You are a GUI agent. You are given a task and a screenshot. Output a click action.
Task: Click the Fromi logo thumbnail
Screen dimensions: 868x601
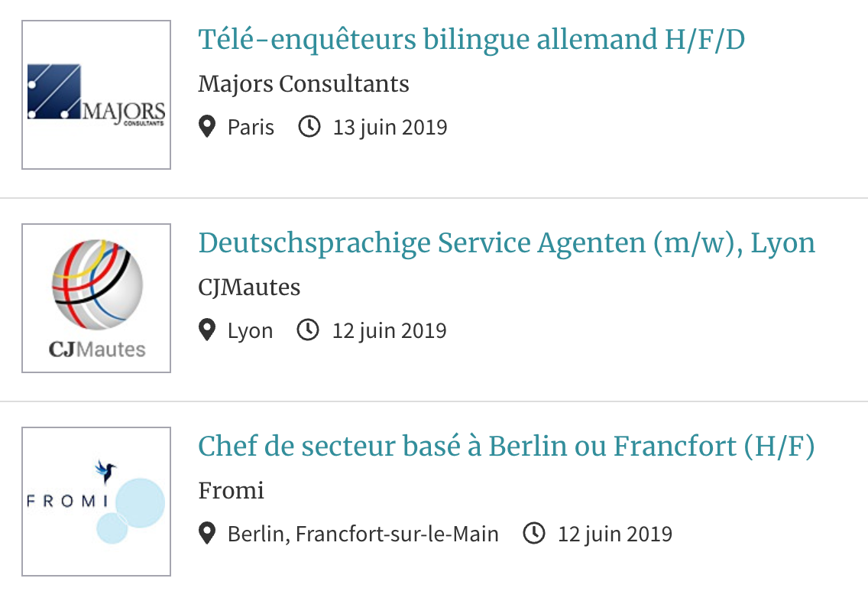point(96,502)
